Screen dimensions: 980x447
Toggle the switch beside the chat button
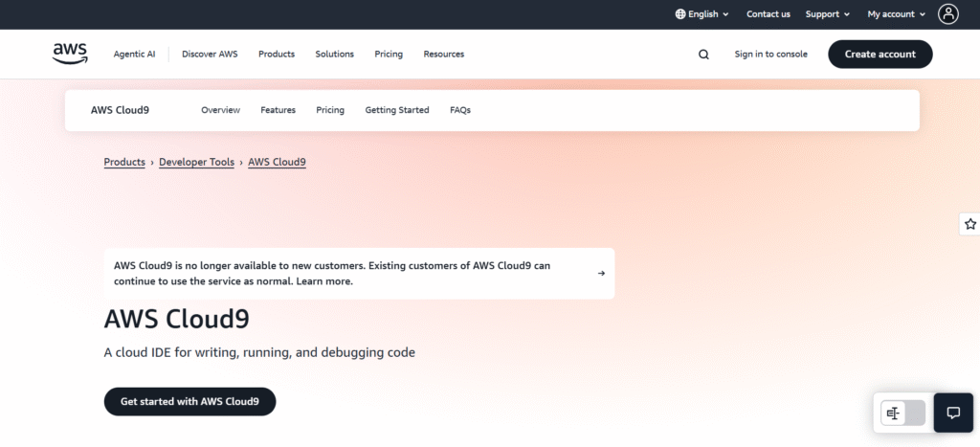coord(902,413)
